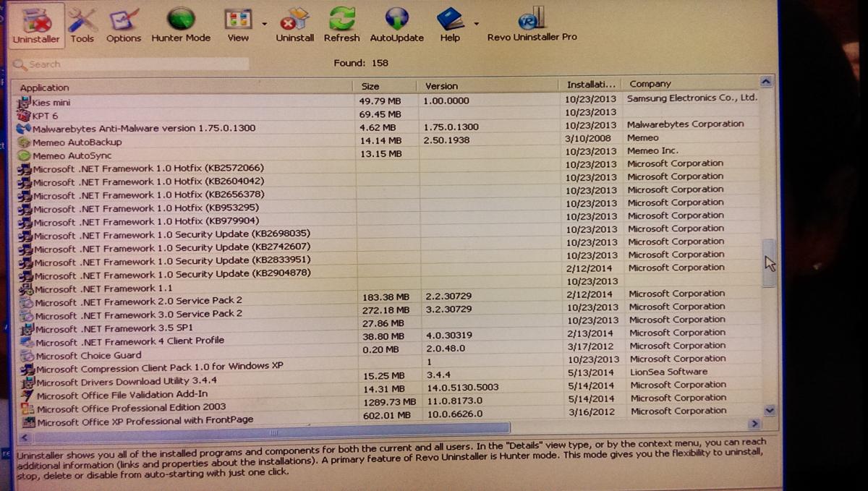Click the horizontal scrollbar right arrow
Screen dimensions: 868x491
(x=755, y=424)
